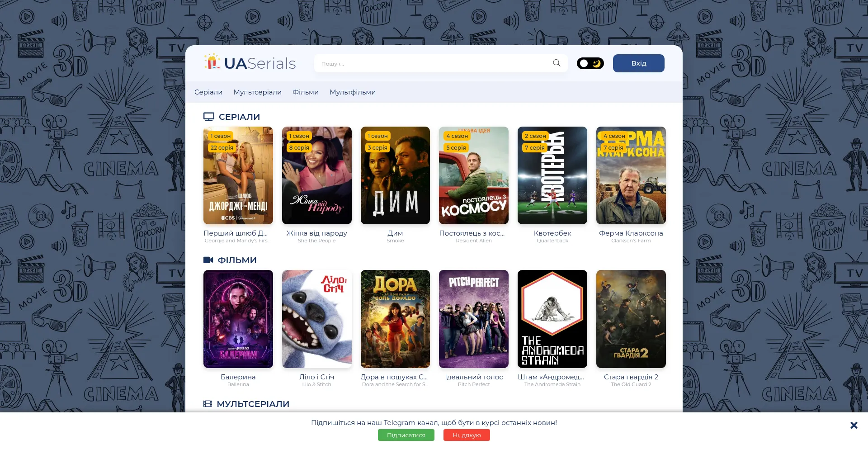Close the Telegram banner with X

click(854, 425)
